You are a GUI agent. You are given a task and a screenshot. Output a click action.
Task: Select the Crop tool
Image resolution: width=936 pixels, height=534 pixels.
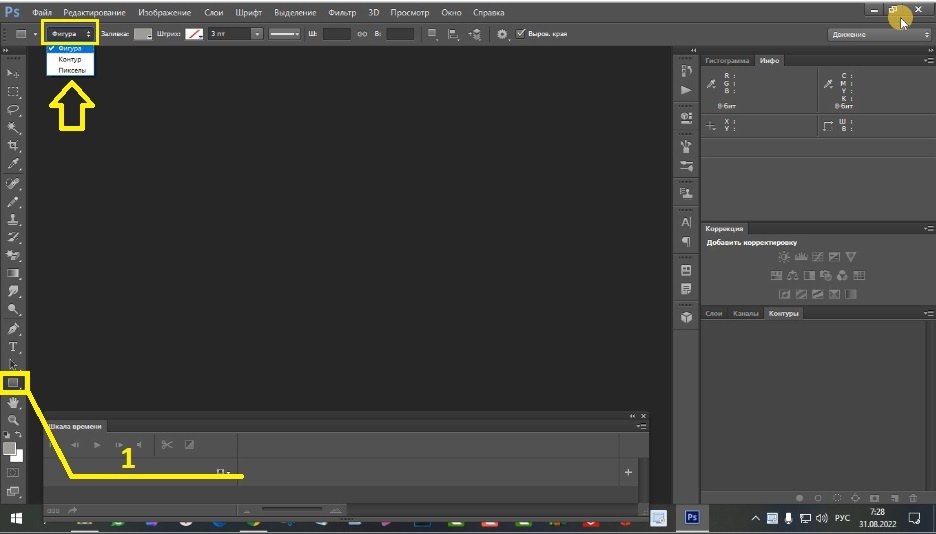13,146
